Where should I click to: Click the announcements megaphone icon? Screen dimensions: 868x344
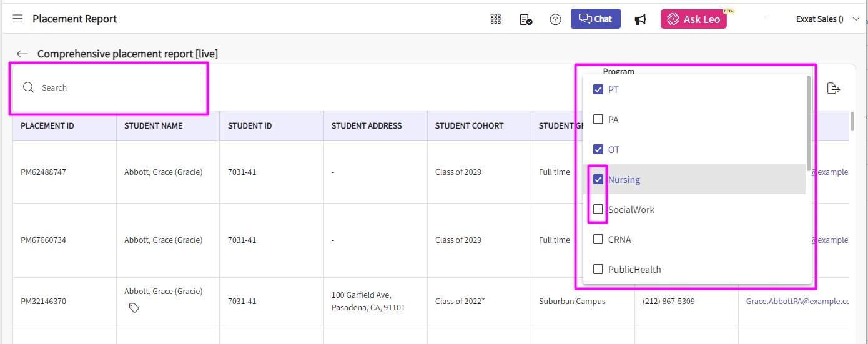coord(640,19)
